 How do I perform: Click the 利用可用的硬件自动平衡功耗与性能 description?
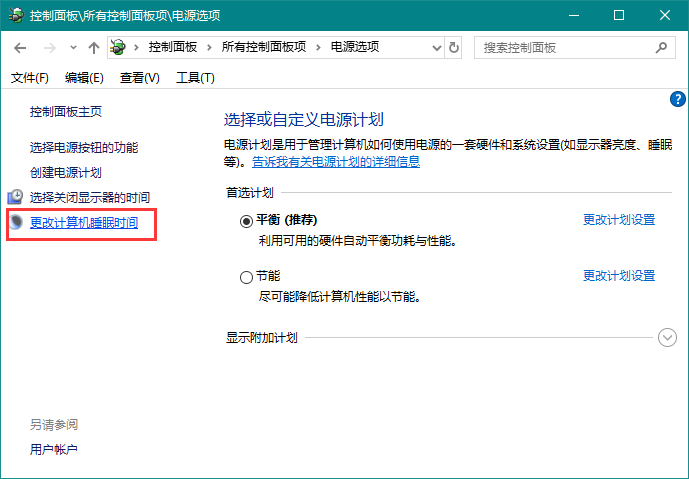coord(357,241)
